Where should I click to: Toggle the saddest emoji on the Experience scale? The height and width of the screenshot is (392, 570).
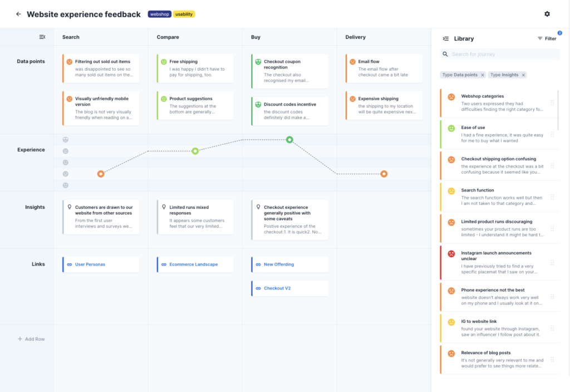coord(66,185)
